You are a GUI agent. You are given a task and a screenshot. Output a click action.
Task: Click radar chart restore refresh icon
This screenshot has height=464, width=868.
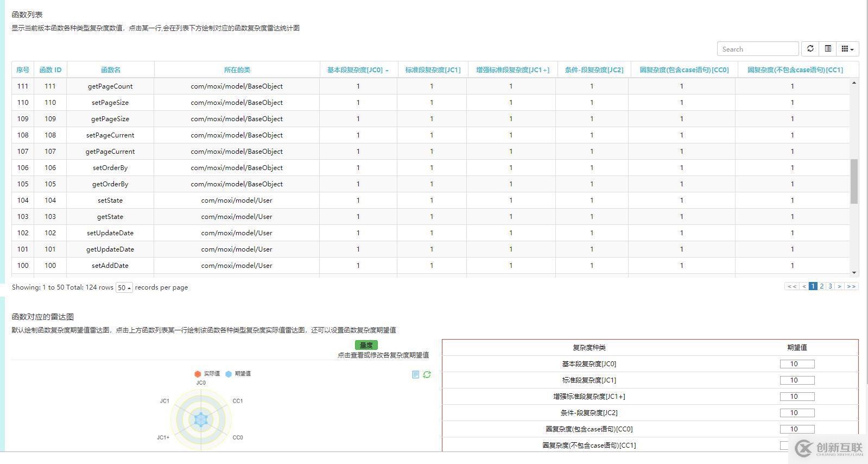click(x=427, y=374)
